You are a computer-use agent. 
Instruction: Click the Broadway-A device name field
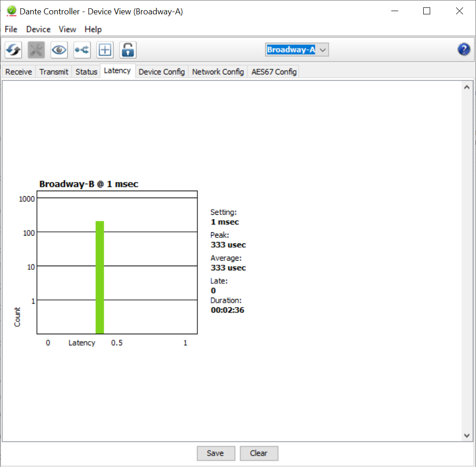pos(291,50)
